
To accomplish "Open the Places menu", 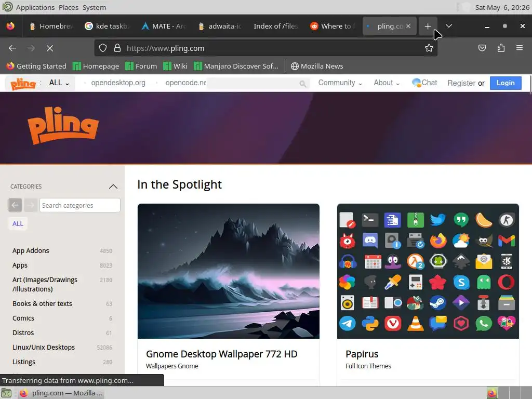I will click(69, 7).
